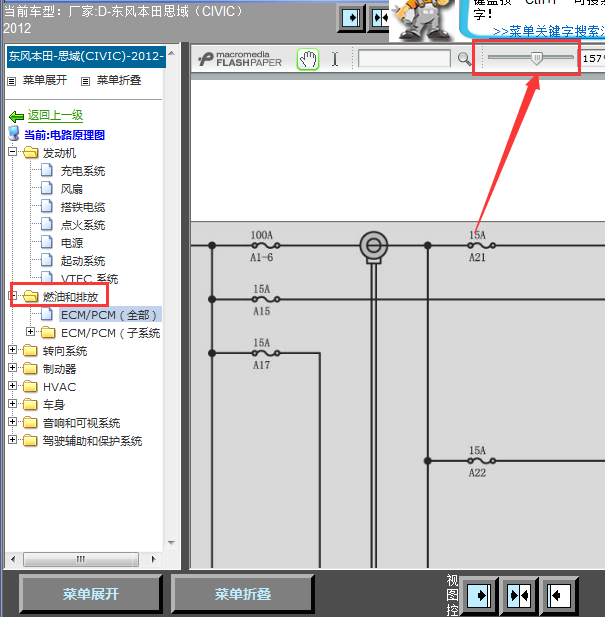The image size is (605, 617).
Task: Click the 东风本田-思域(CIVIC)-2012 header
Action: (x=86, y=56)
